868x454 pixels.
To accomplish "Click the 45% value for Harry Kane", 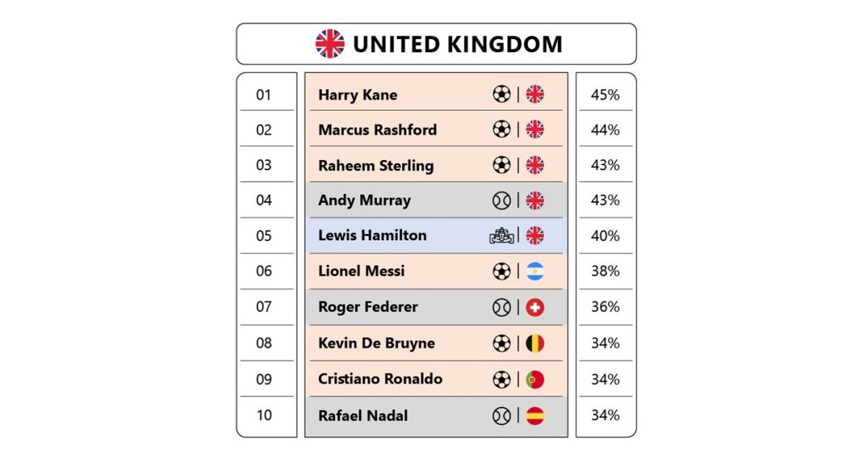I will (x=605, y=95).
